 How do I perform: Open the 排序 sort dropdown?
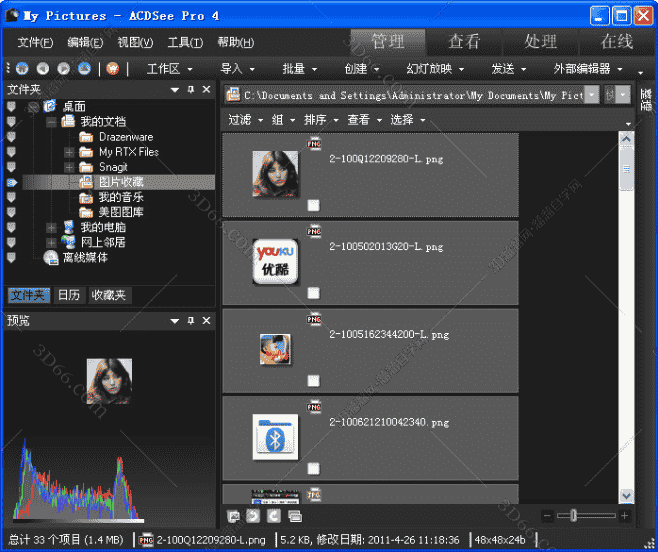coord(320,120)
